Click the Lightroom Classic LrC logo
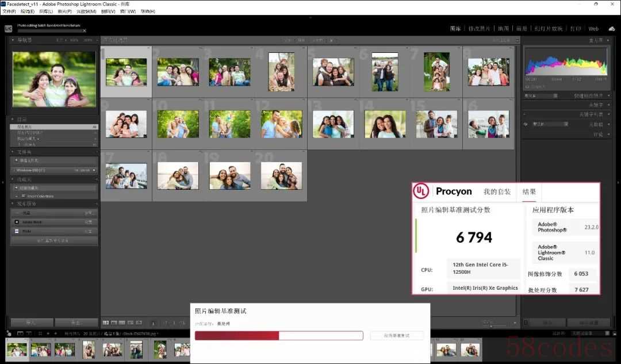The height and width of the screenshot is (364, 621). pos(8,28)
